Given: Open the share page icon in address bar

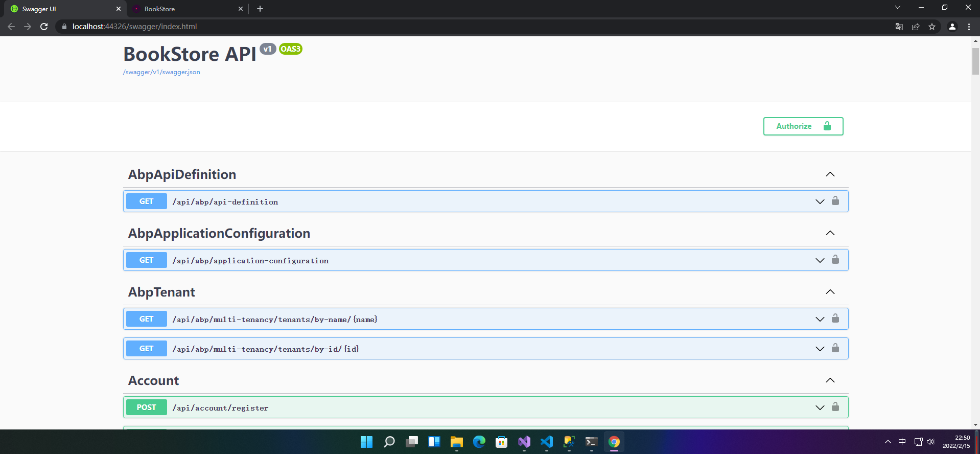Looking at the screenshot, I should 916,27.
